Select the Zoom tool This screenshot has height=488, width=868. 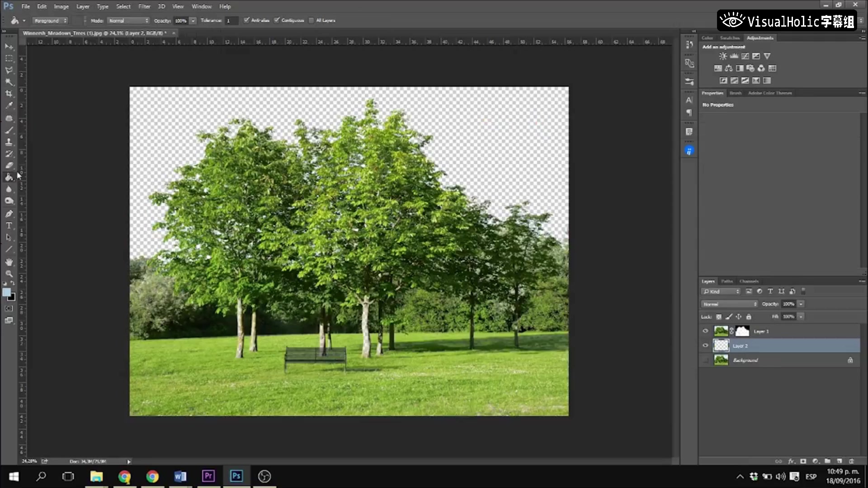pyautogui.click(x=8, y=274)
